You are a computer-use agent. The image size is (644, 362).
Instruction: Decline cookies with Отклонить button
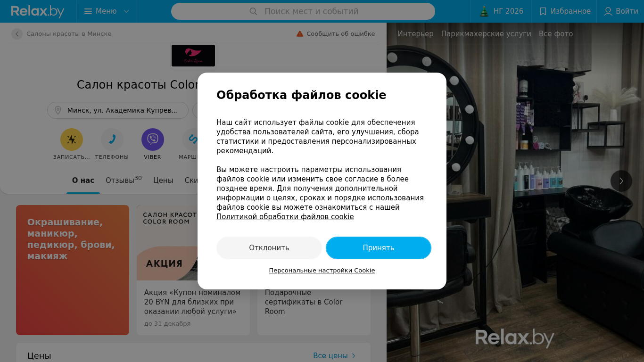click(x=269, y=248)
